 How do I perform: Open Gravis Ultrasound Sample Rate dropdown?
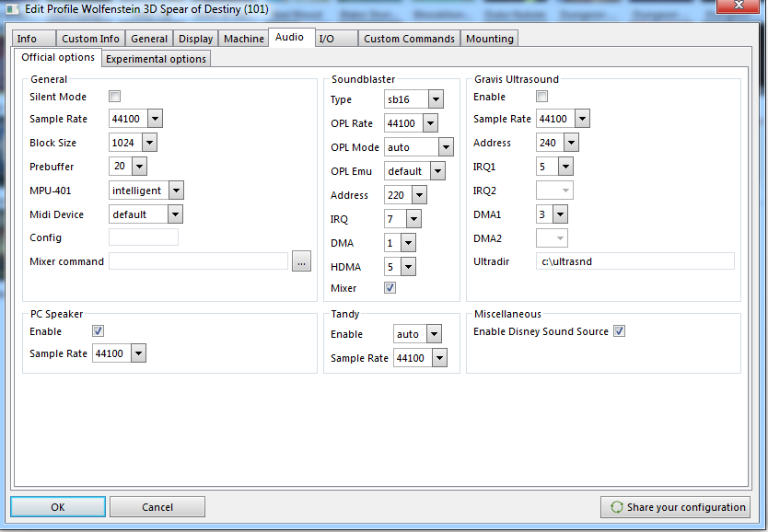coord(582,119)
